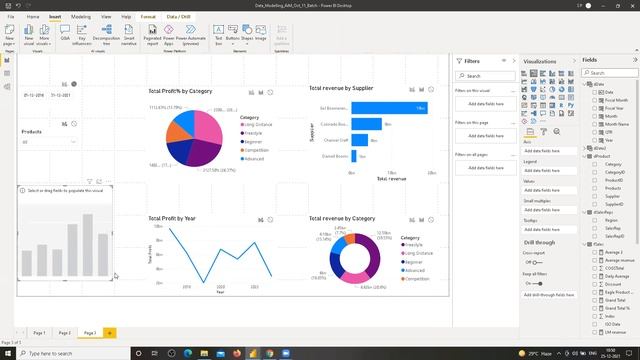Open the Fields well tab in Visualizations
Screen dimensions: 640x360
coord(530,131)
